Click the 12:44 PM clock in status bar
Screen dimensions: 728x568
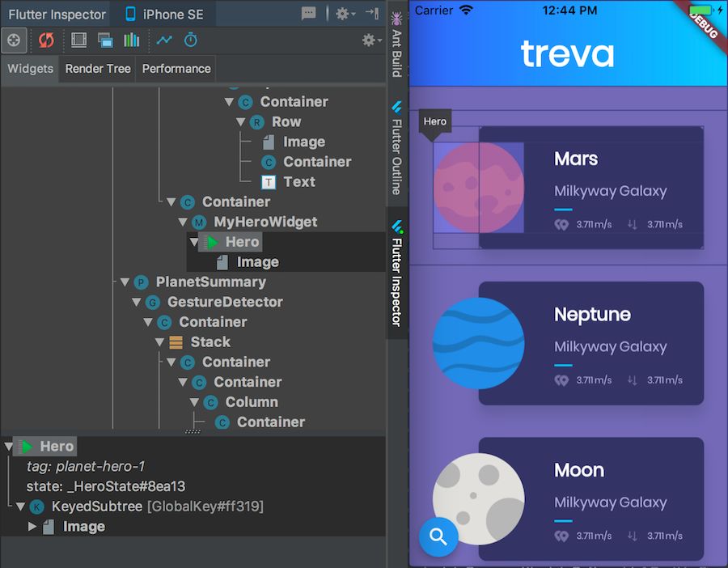569,11
